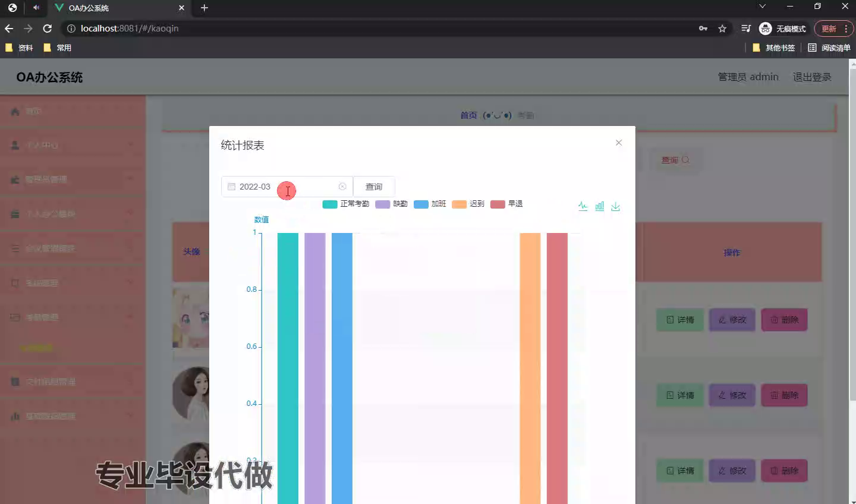The height and width of the screenshot is (504, 856).
Task: Open the 2022-03 month picker
Action: tap(287, 187)
